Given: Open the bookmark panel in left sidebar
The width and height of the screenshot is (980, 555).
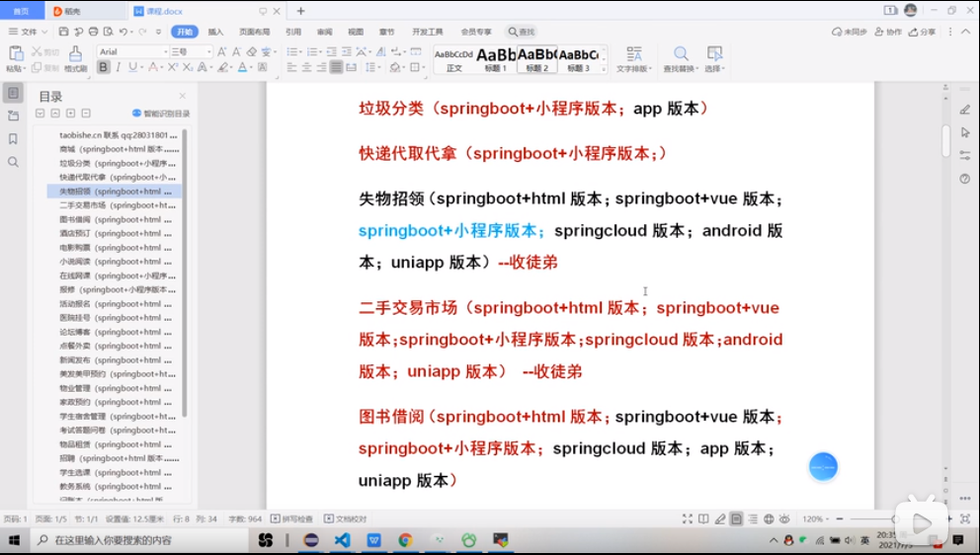Looking at the screenshot, I should pos(13,139).
